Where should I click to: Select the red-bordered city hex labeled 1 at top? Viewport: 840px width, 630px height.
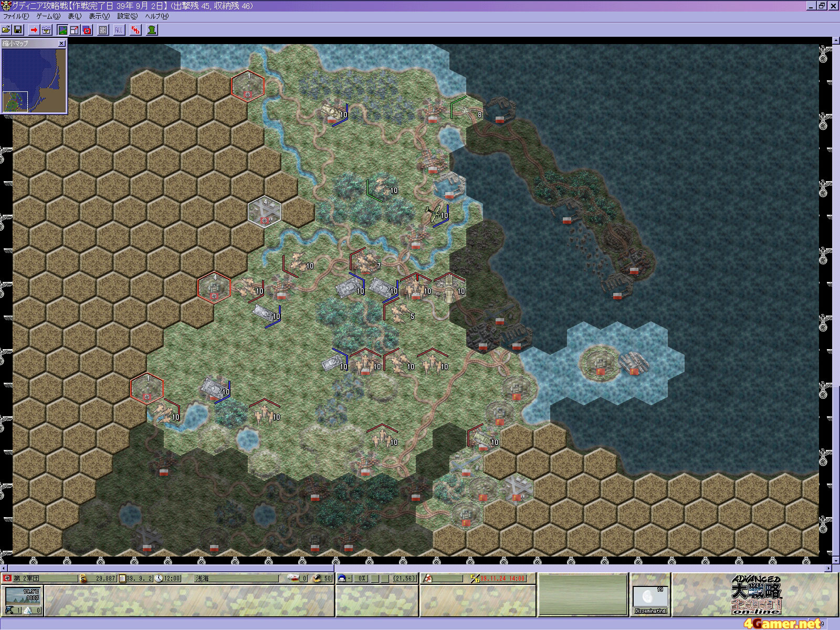(x=248, y=86)
